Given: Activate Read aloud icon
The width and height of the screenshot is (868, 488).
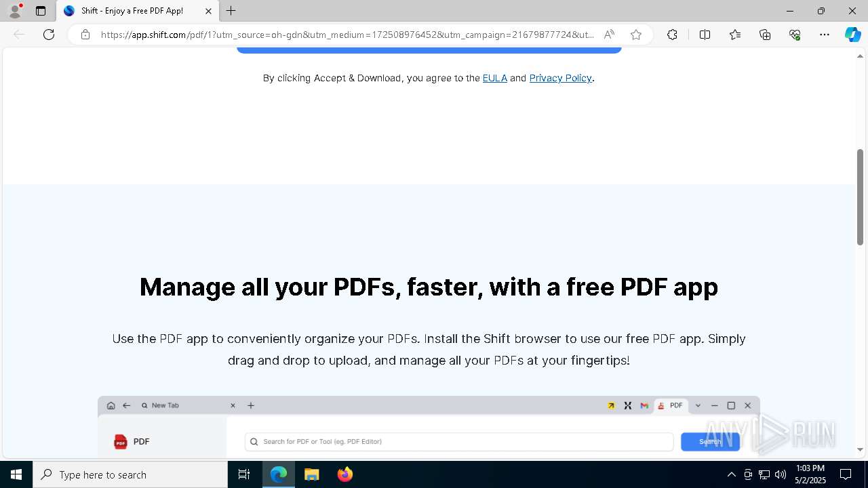Looking at the screenshot, I should point(609,35).
